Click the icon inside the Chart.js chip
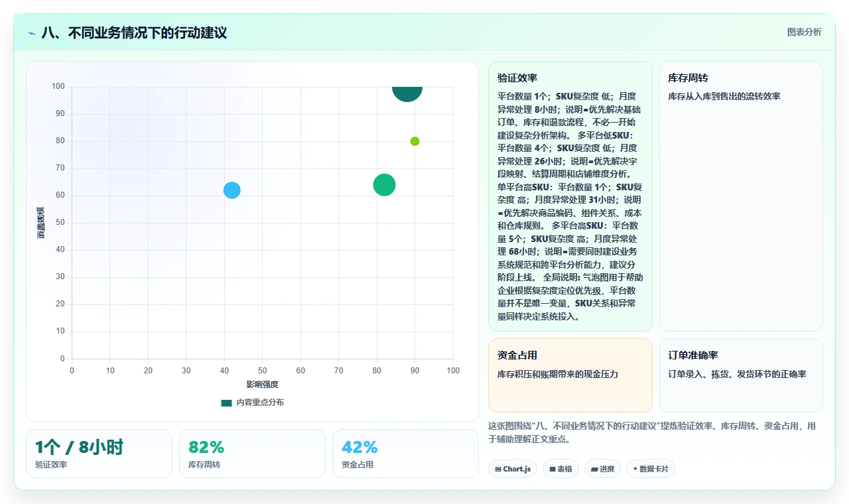 pyautogui.click(x=498, y=469)
